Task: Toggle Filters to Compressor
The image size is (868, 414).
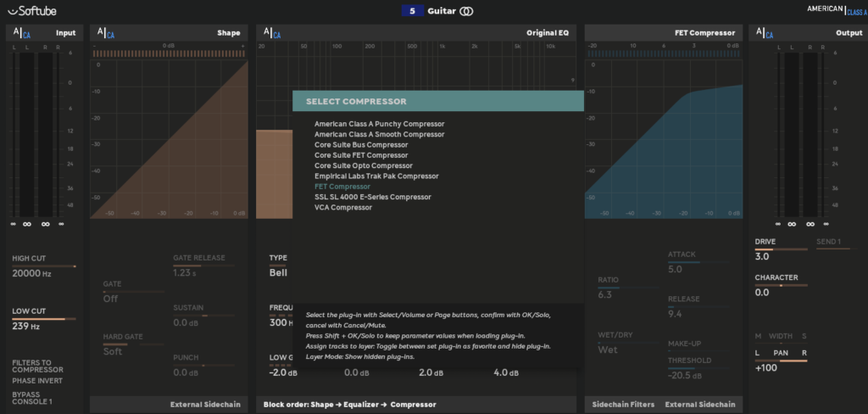Action: 37,366
